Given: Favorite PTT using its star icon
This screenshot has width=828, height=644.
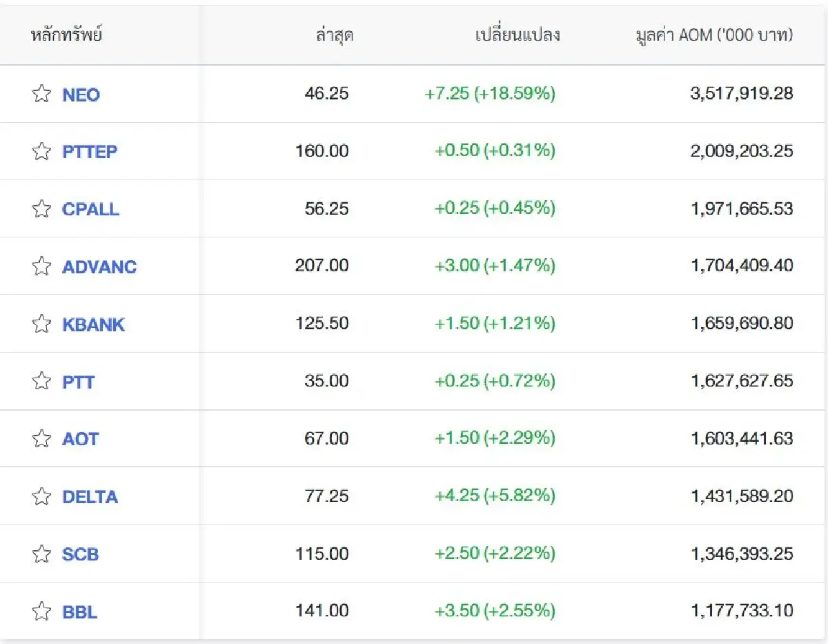Looking at the screenshot, I should pos(41,381).
